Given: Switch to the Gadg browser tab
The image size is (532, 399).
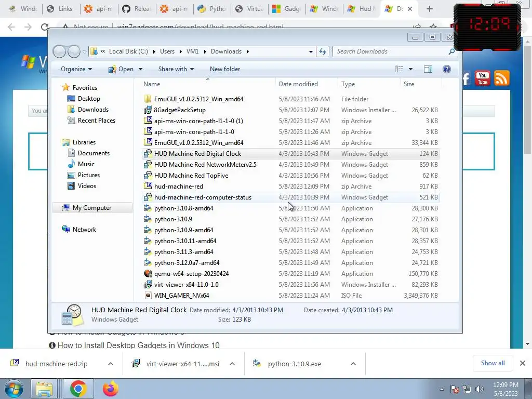Looking at the screenshot, I should tap(287, 9).
